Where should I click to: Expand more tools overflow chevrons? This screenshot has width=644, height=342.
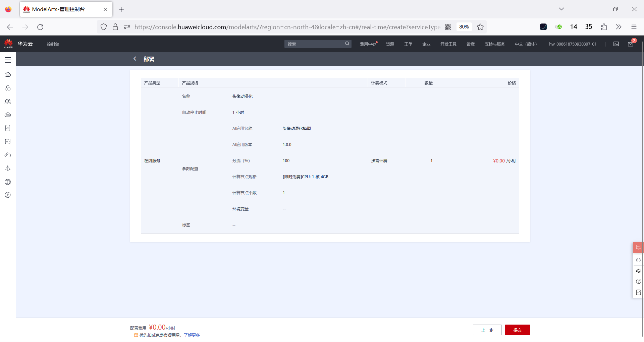pos(619,27)
